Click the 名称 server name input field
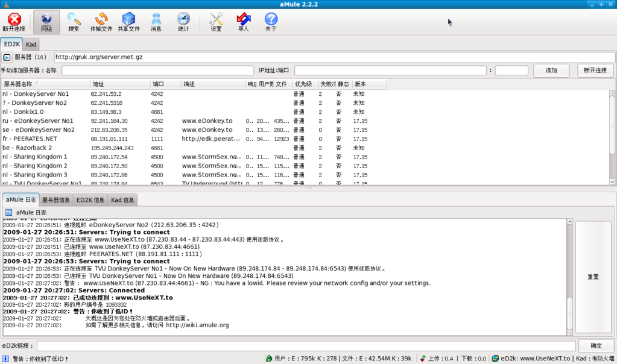 (158, 71)
